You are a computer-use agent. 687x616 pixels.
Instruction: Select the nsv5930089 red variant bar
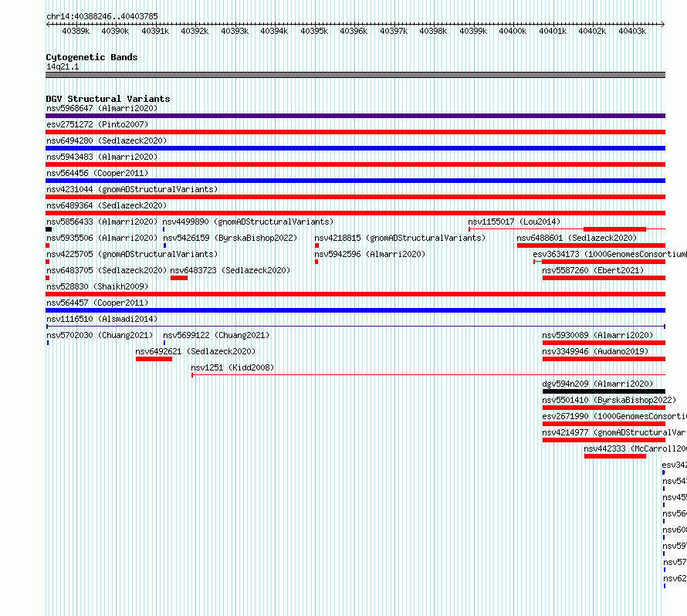click(604, 343)
